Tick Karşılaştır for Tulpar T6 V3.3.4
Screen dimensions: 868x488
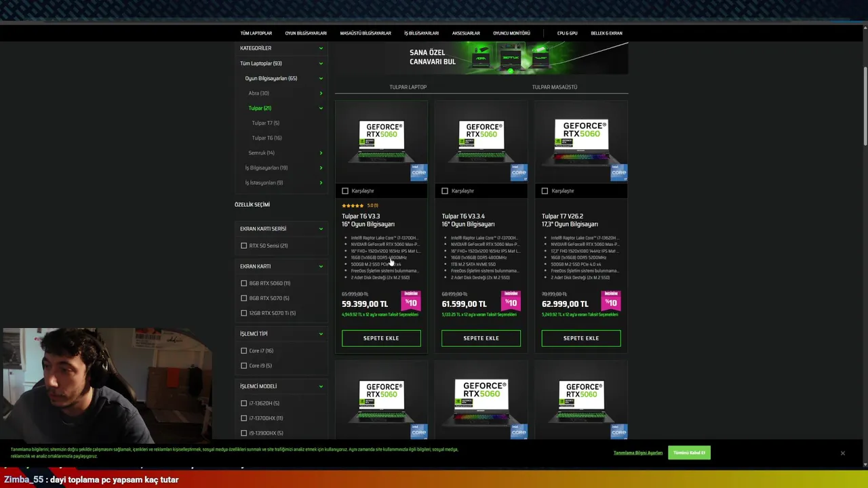[x=445, y=191]
